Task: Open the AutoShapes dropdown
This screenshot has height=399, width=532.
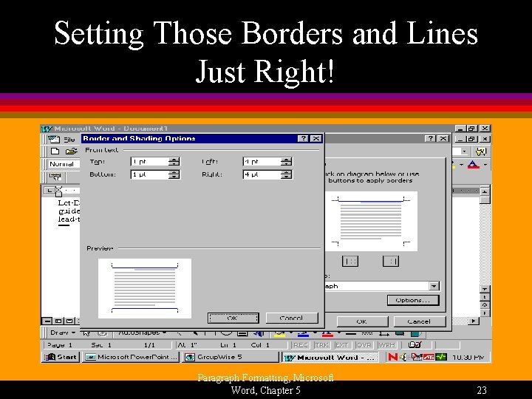Action: pyautogui.click(x=142, y=332)
